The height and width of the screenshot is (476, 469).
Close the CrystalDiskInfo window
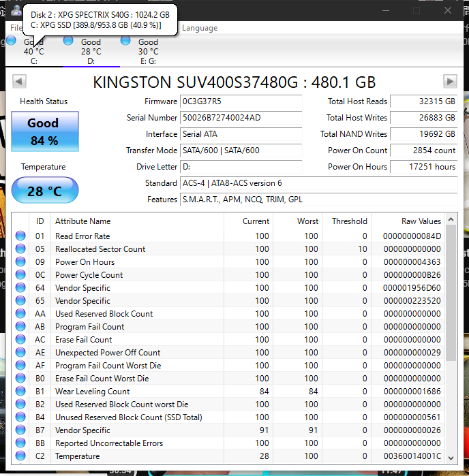click(x=447, y=10)
